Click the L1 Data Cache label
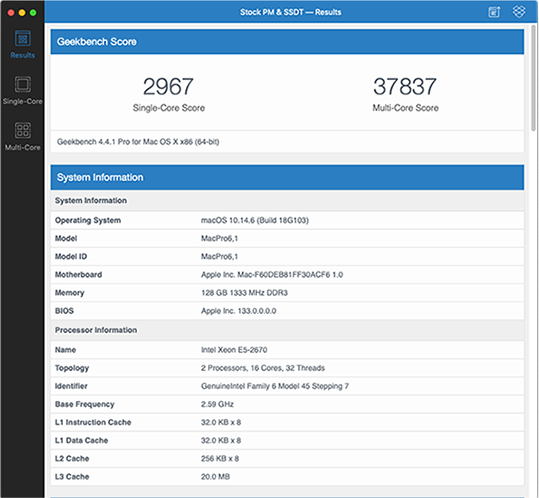 click(81, 441)
